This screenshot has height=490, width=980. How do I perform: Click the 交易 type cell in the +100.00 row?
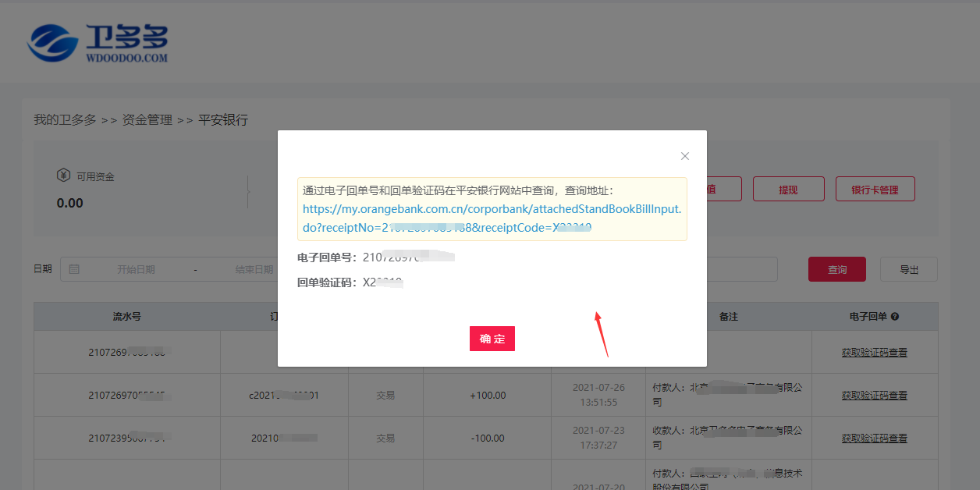click(385, 396)
